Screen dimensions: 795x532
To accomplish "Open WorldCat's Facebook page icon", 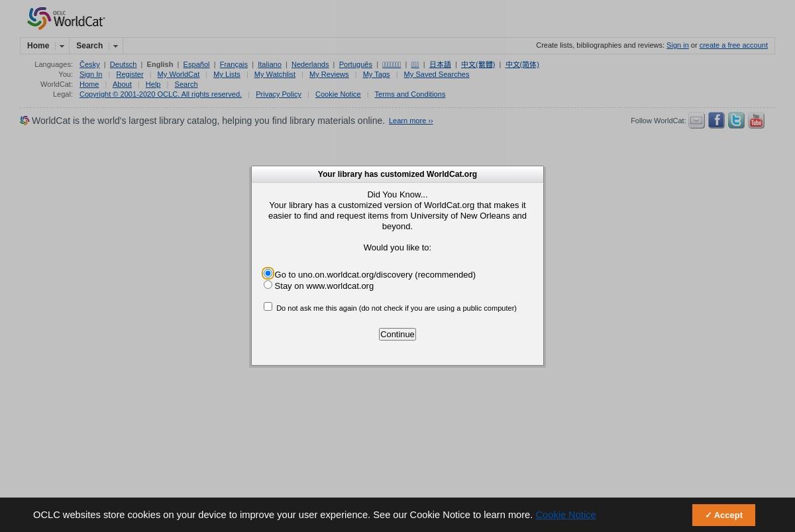I will (x=716, y=121).
